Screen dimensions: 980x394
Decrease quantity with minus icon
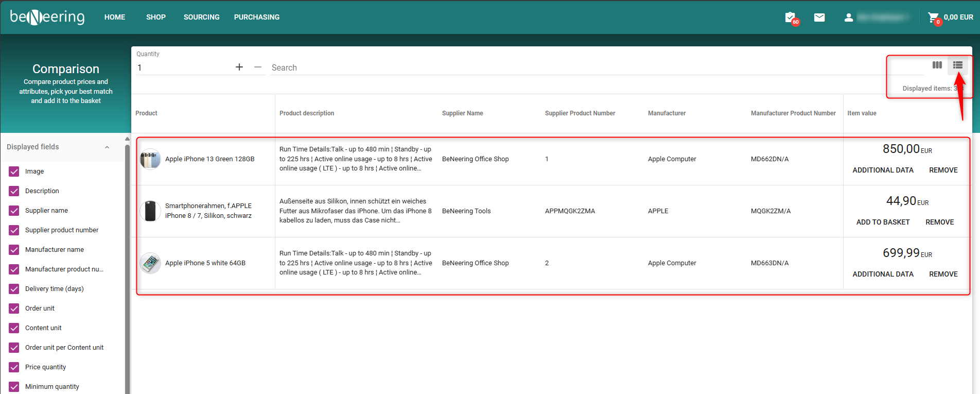[x=258, y=67]
